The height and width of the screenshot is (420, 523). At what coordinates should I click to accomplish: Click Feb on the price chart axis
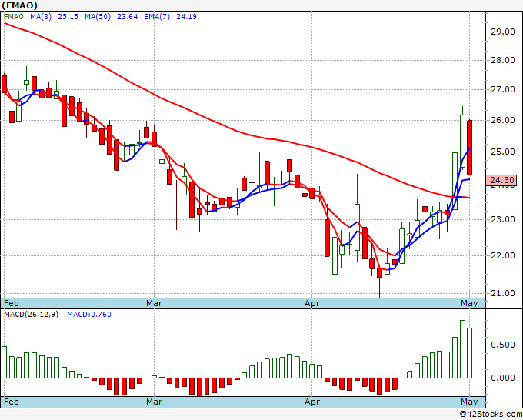(x=12, y=303)
